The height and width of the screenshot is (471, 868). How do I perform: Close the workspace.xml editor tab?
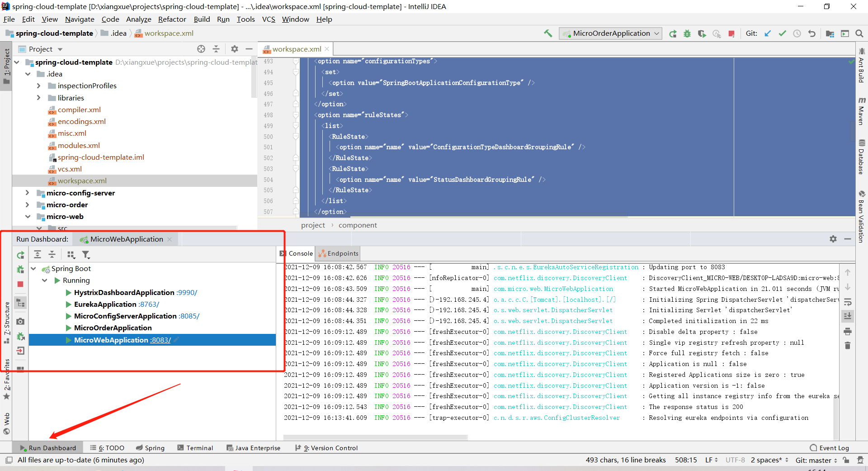tap(327, 49)
